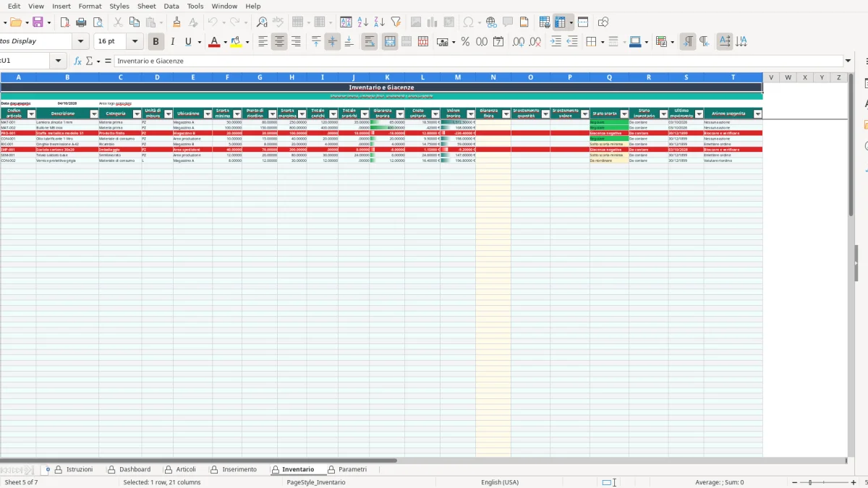868x488 pixels.
Task: Toggle Center Vertically alignment
Action: [332, 42]
